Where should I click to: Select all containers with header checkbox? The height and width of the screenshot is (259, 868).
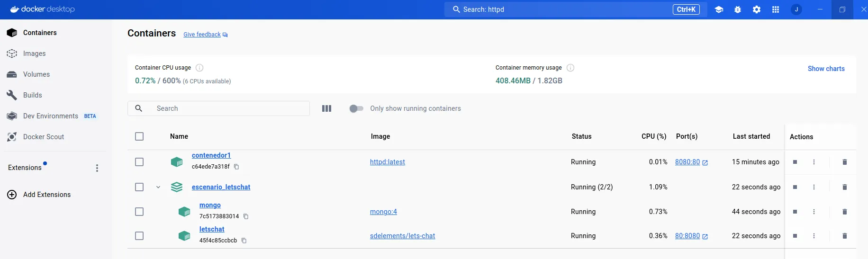pos(139,136)
